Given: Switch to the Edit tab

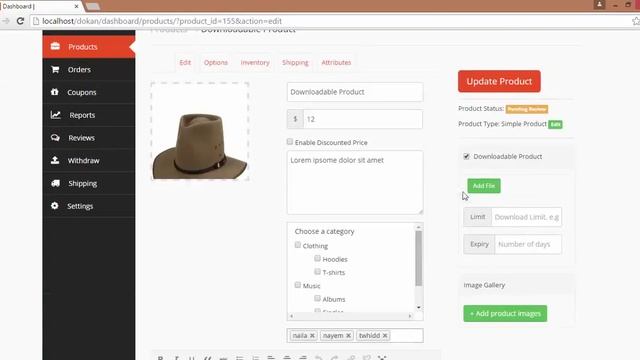Looking at the screenshot, I should [x=185, y=62].
